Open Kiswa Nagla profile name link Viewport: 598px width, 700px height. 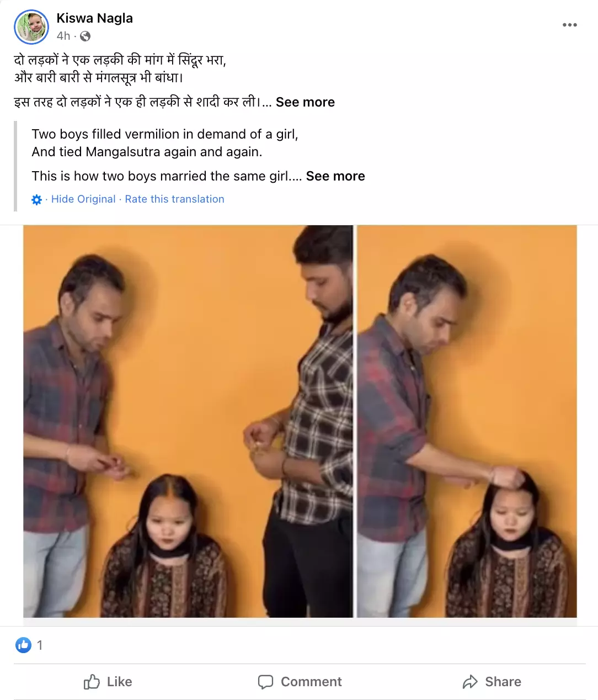click(x=94, y=18)
